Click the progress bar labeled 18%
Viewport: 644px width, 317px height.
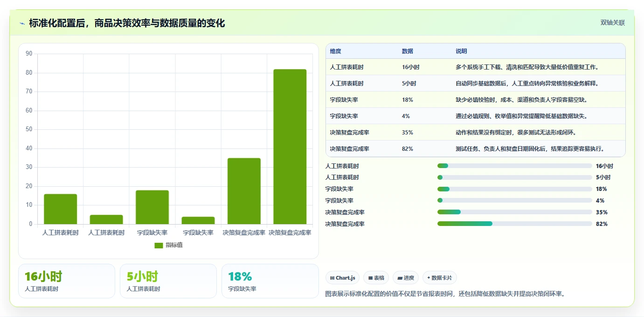[515, 189]
